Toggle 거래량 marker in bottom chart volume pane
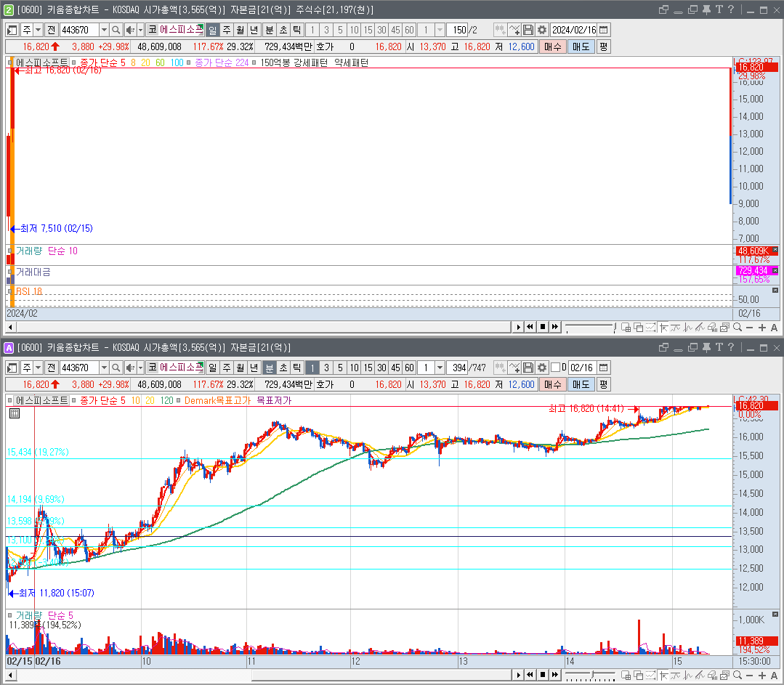The height and width of the screenshot is (685, 784). coord(10,615)
